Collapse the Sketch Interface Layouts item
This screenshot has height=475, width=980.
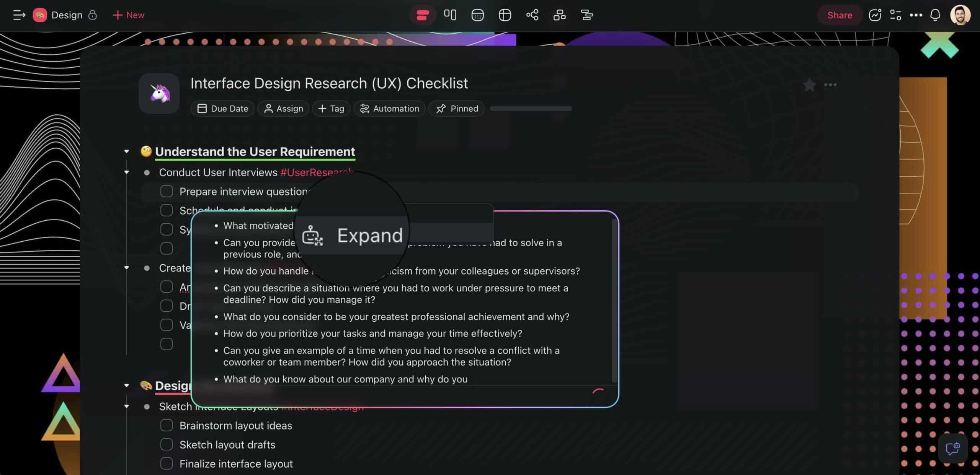[127, 406]
